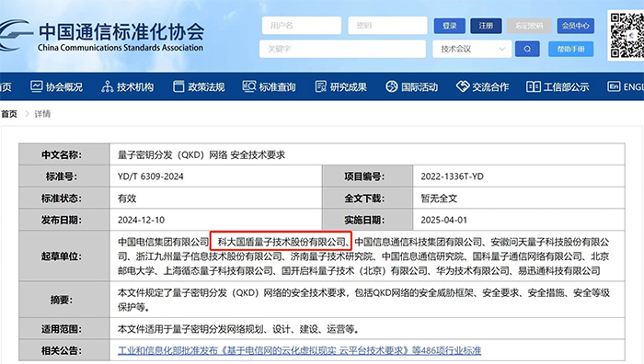Viewport: 644px width, 364px height.
Task: Open the 工业和信息化部批准发布 related announcement link
Action: pos(299,350)
